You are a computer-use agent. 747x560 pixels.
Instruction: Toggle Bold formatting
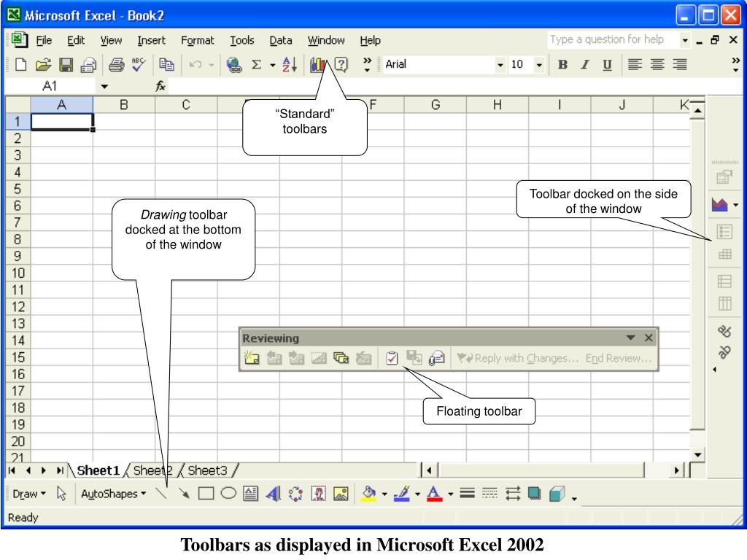[x=562, y=64]
